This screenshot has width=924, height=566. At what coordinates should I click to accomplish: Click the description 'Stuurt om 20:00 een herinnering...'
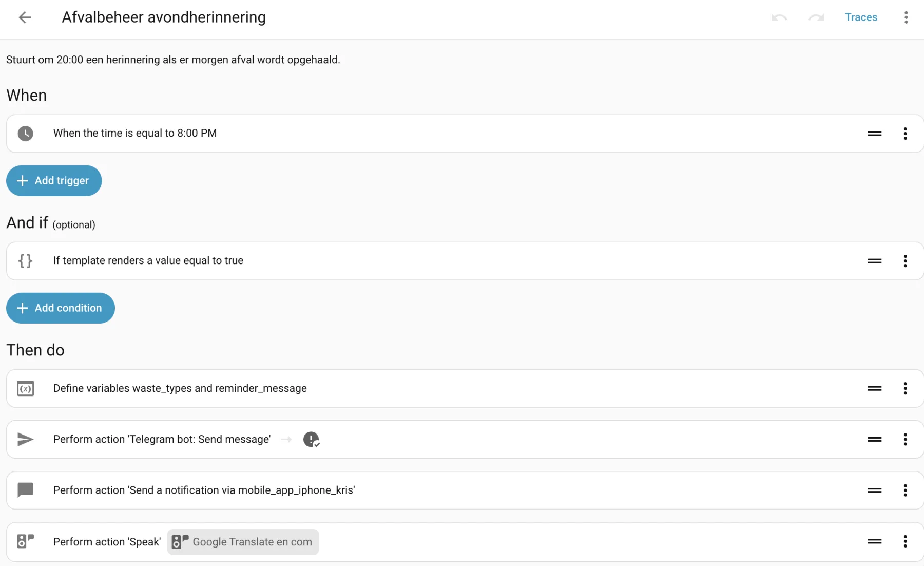click(x=173, y=60)
